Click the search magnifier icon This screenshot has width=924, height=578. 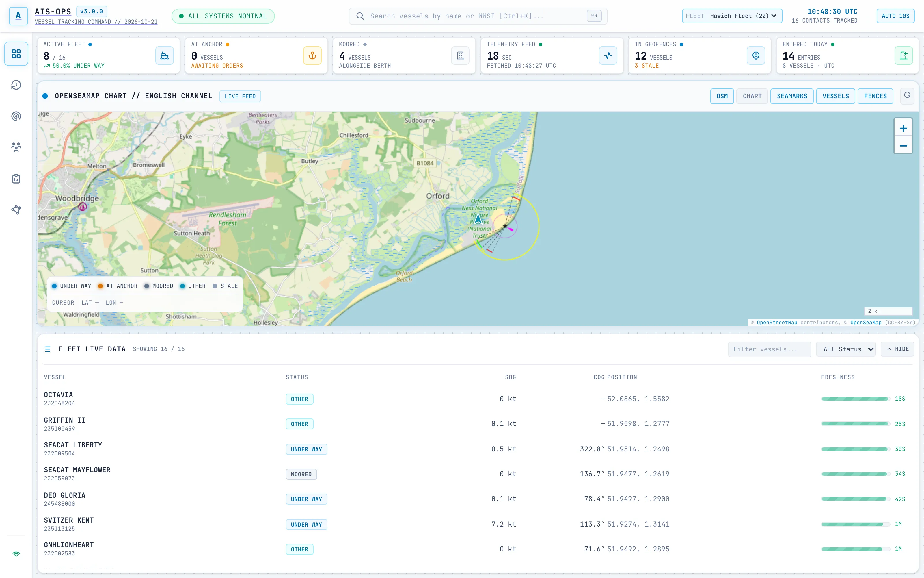click(360, 16)
